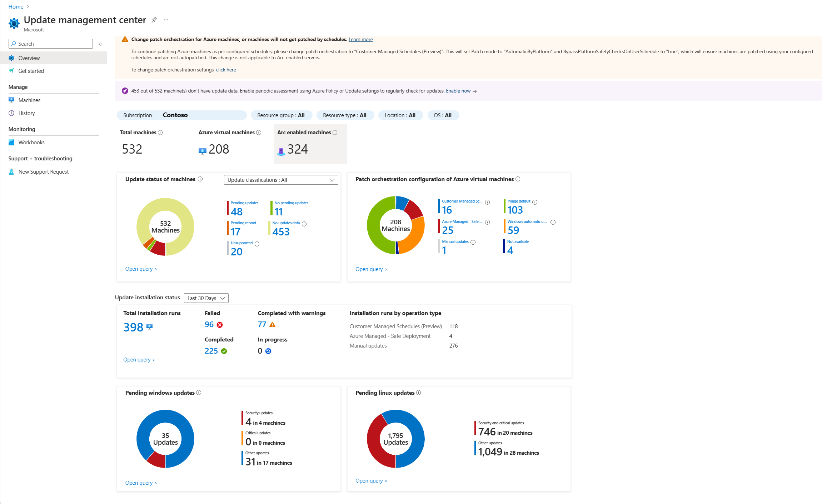Click info icon beside Image default
The width and height of the screenshot is (822, 504).
point(535,202)
